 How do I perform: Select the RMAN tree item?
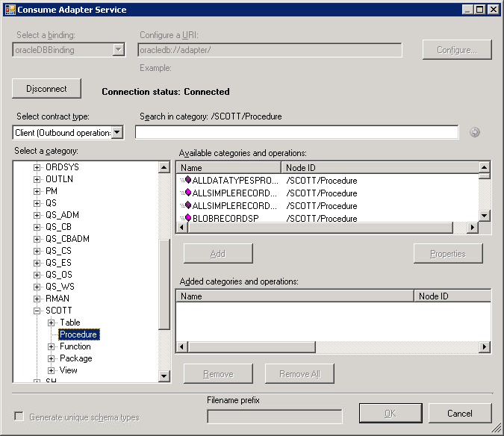pos(57,299)
